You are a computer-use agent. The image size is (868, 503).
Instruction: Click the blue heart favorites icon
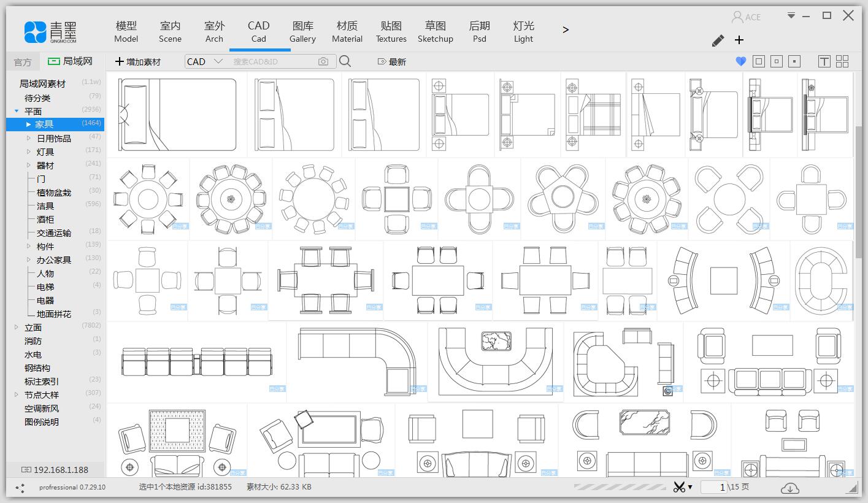tap(740, 61)
